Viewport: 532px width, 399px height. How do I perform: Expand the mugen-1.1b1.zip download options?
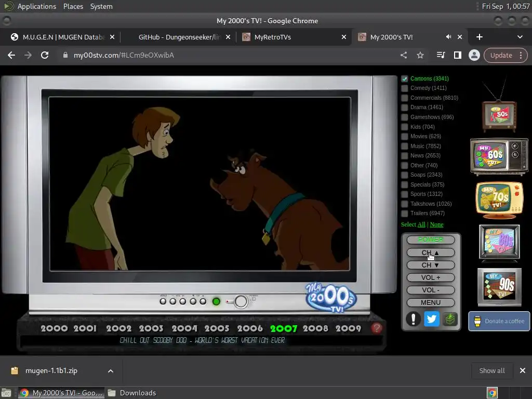[x=111, y=371]
